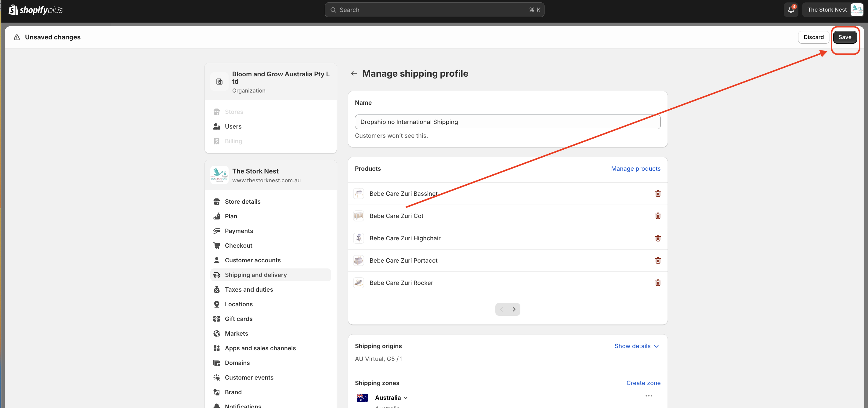This screenshot has height=408, width=868.
Task: Open Markets settings
Action: (x=270, y=333)
